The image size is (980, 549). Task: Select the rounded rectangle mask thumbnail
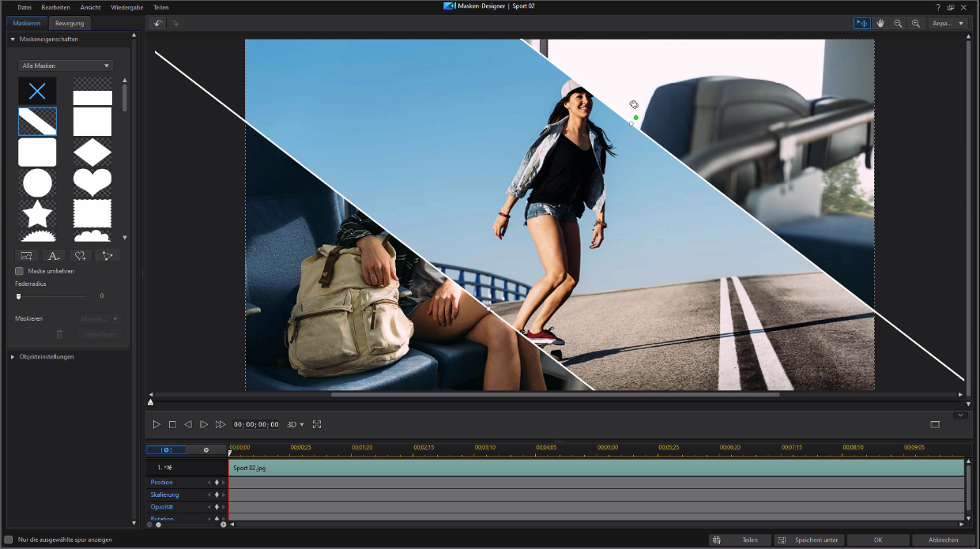click(37, 152)
